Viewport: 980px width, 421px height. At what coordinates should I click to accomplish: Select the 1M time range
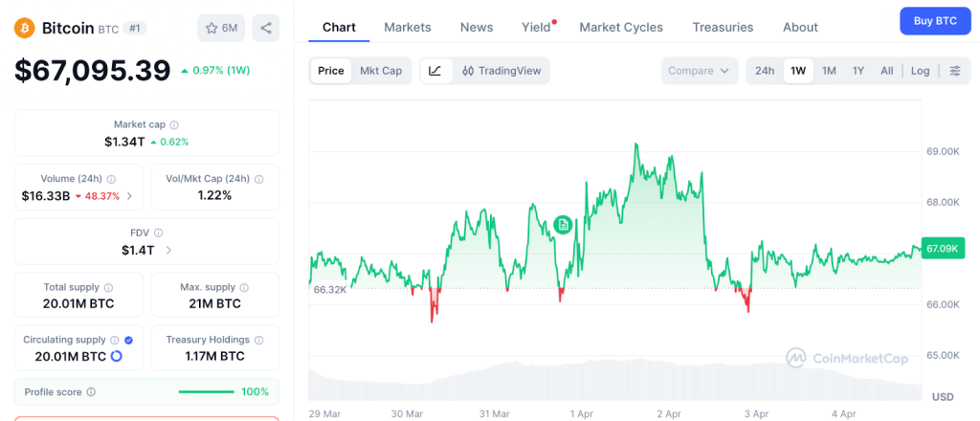click(829, 71)
